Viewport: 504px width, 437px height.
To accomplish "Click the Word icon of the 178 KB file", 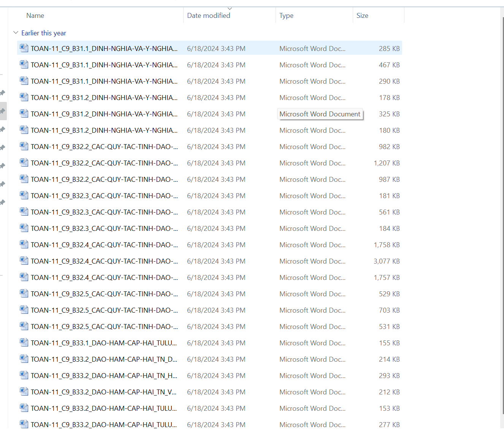I will (x=24, y=97).
